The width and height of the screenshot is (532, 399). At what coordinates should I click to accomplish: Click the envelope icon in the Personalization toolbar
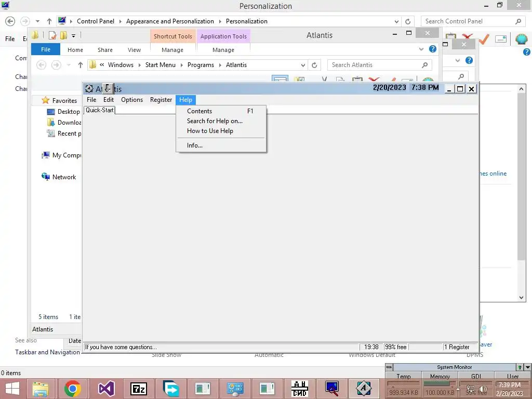coord(501,39)
